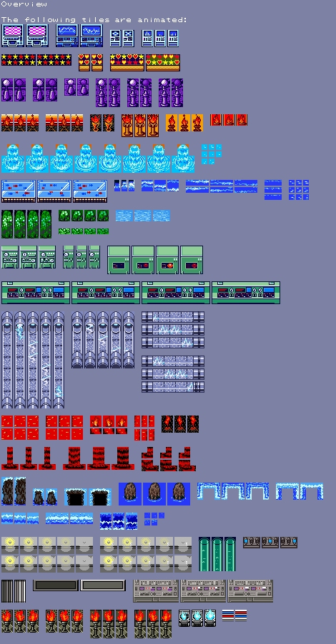This screenshot has height=644, width=336.
Task: Pick the lower horizontal electric tube set
Action: tap(173, 374)
